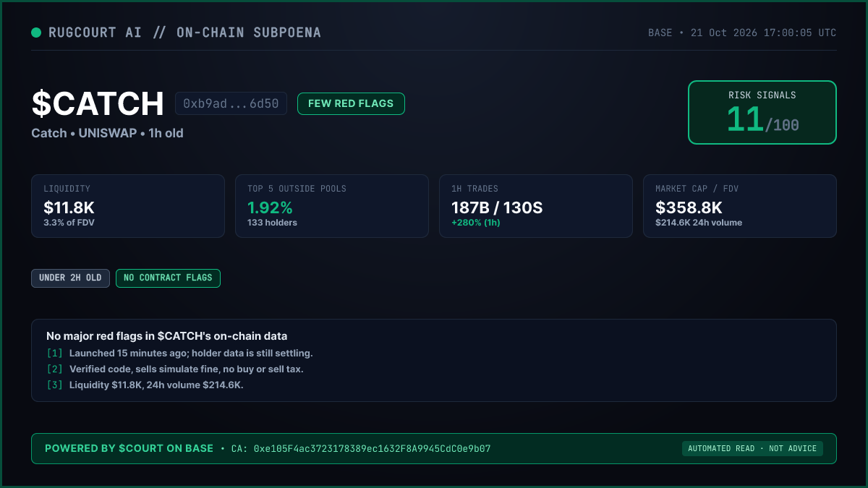
Task: Click finding [1] about launch time
Action: pyautogui.click(x=179, y=354)
